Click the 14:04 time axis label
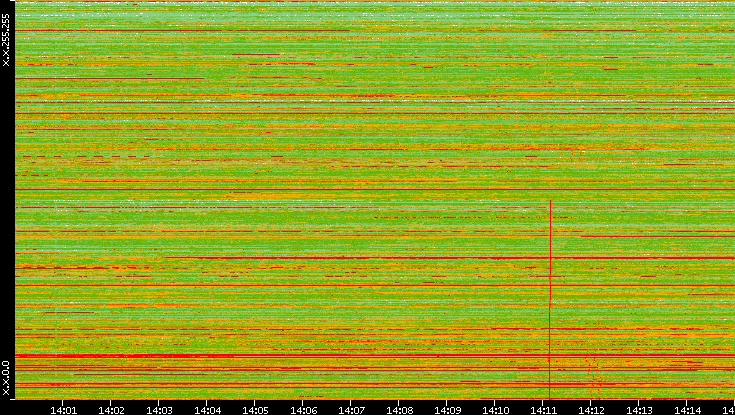Image resolution: width=735 pixels, height=415 pixels. coord(207,410)
